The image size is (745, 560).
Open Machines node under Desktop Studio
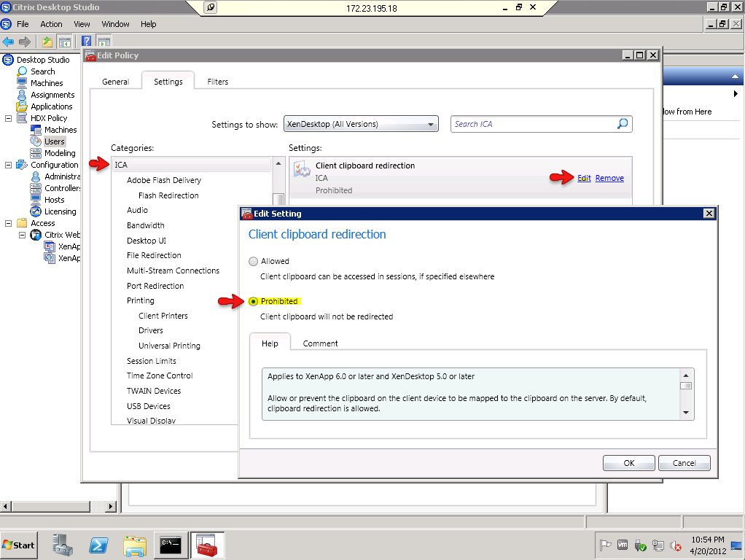coord(47,83)
